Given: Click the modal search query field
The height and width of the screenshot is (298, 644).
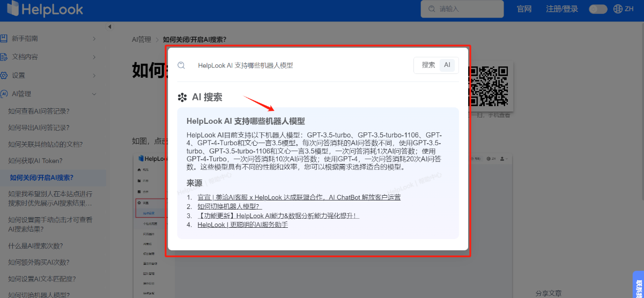Looking at the screenshot, I should tap(300, 65).
